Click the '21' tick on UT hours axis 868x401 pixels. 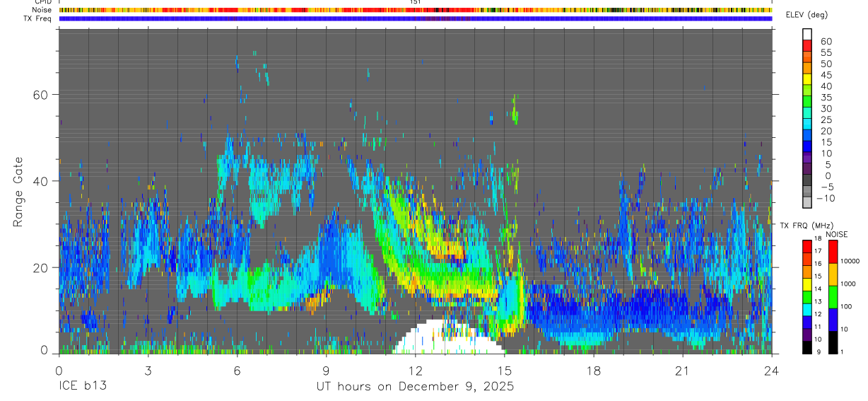coord(682,371)
